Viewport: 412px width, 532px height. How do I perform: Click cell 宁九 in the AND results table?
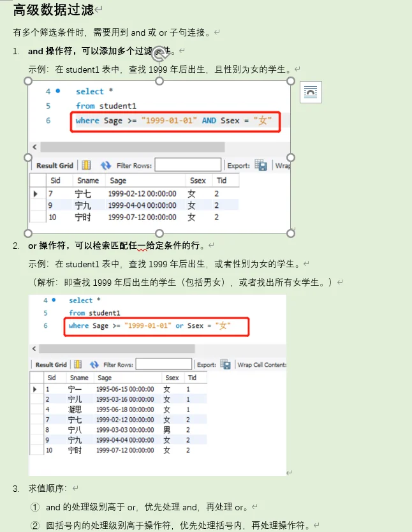pyautogui.click(x=83, y=205)
